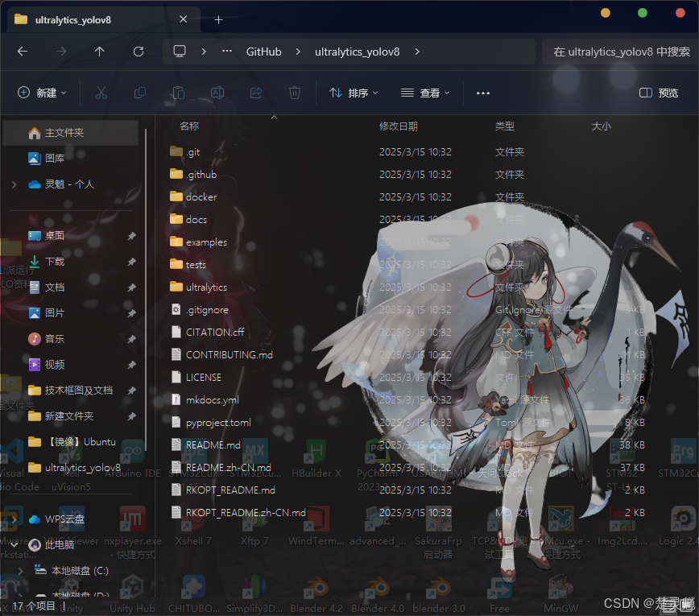Collapse the 此电脑 node
The image size is (699, 616).
point(14,544)
